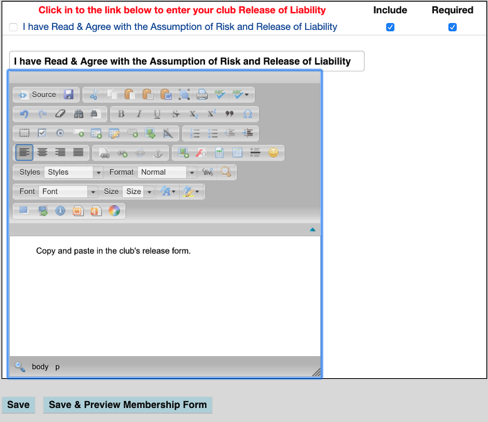488x422 pixels.
Task: Click the body element in the path bar
Action: (40, 367)
